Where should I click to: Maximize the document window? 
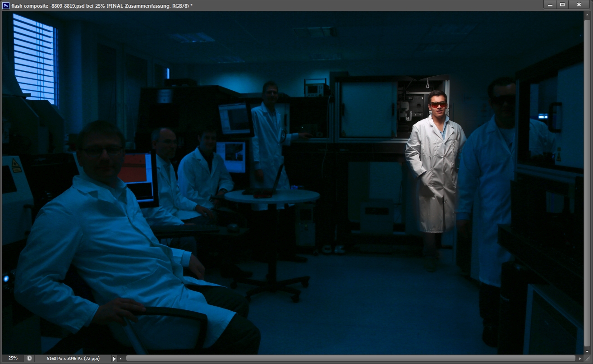point(562,5)
